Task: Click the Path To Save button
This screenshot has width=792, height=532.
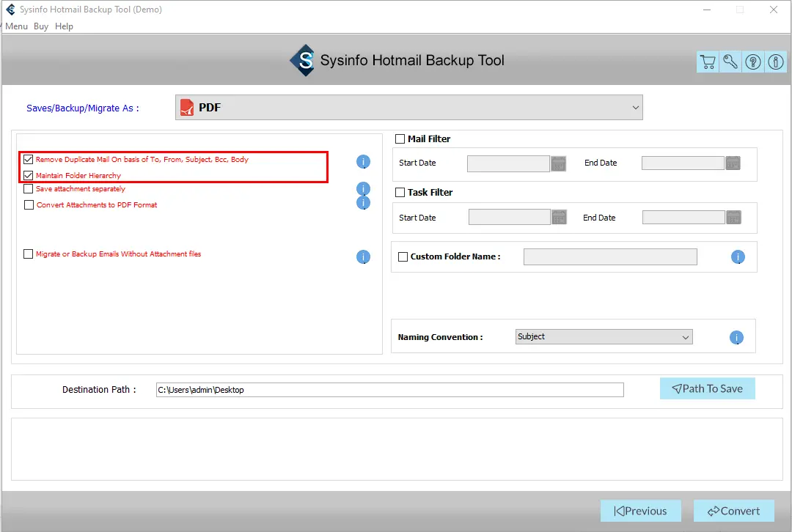Action: point(707,388)
